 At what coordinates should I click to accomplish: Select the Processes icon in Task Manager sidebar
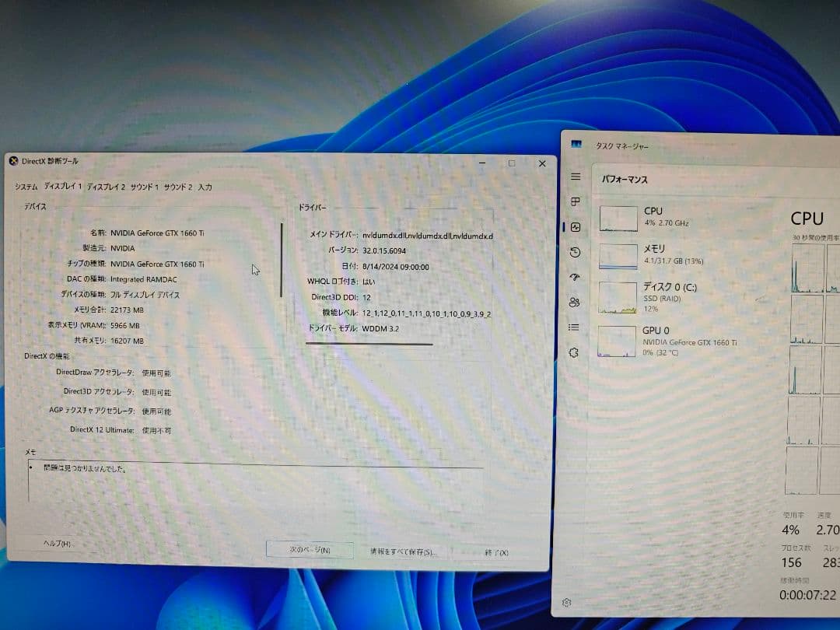click(x=575, y=201)
